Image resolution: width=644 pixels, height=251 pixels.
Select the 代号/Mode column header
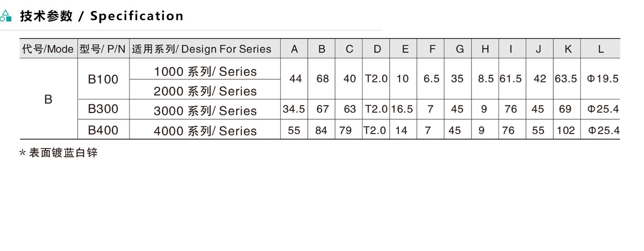48,49
